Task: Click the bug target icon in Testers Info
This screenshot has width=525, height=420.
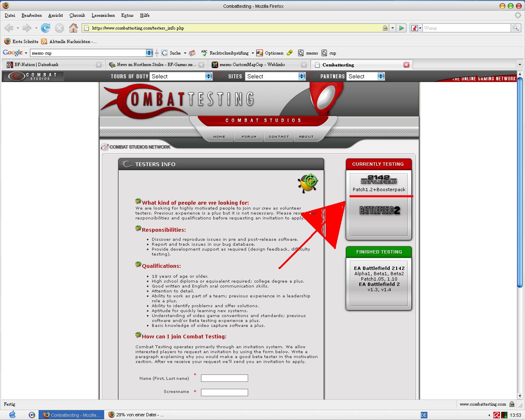Action: 308,183
